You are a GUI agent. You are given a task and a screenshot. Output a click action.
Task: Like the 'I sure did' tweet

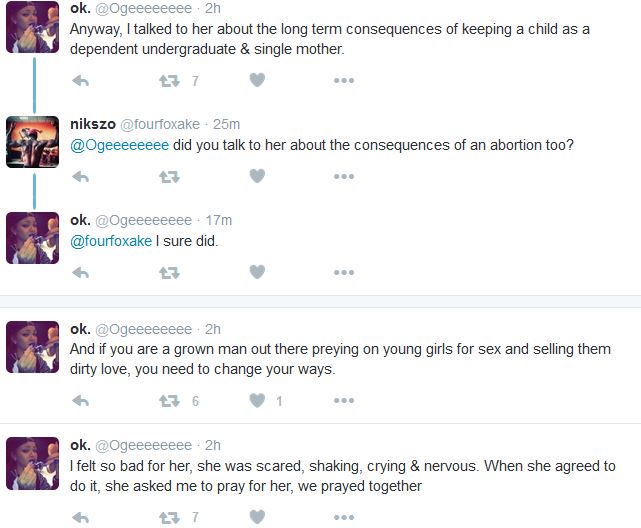click(x=257, y=272)
